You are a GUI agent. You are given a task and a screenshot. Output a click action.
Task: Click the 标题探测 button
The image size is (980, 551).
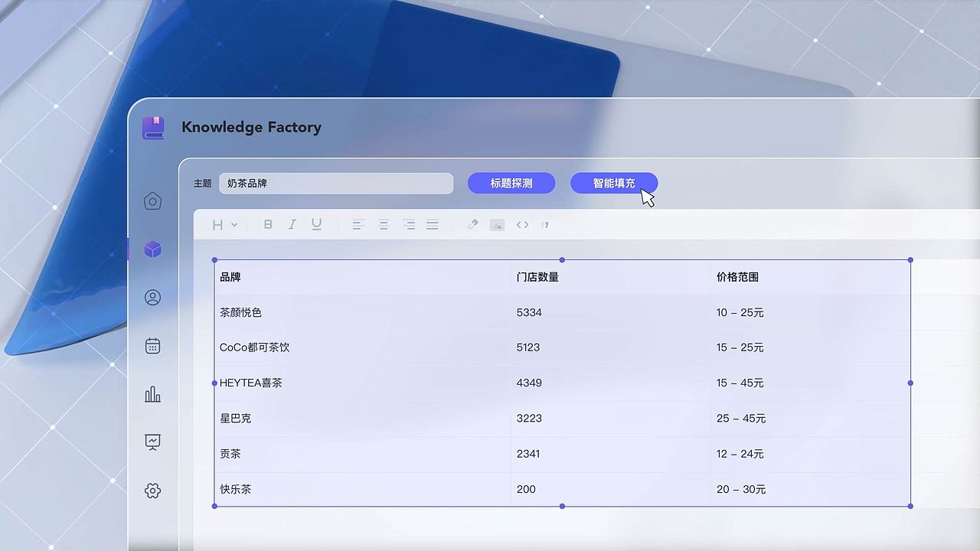[x=511, y=183]
